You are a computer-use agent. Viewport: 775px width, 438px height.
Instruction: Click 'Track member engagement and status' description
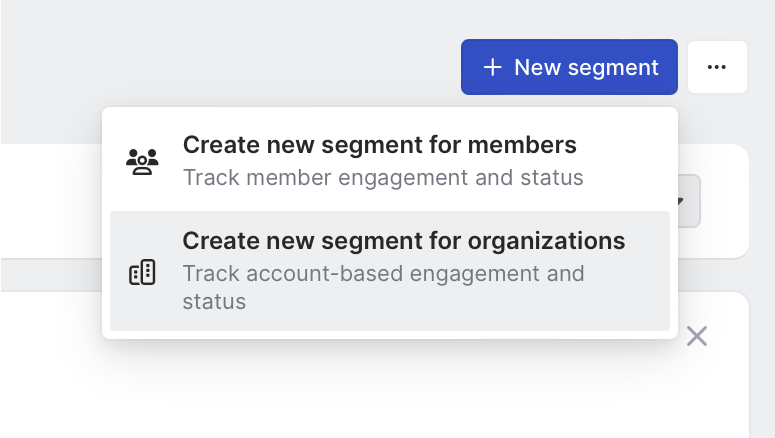click(383, 179)
